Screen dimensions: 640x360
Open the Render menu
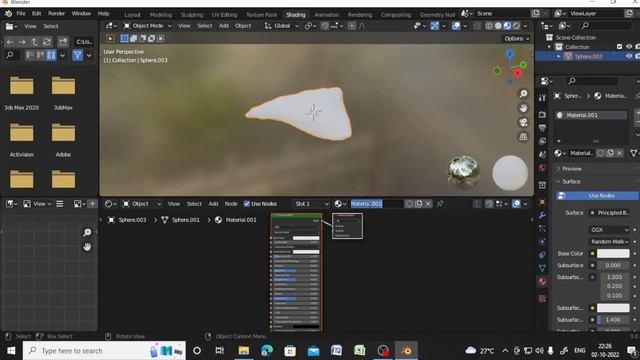[x=56, y=13]
